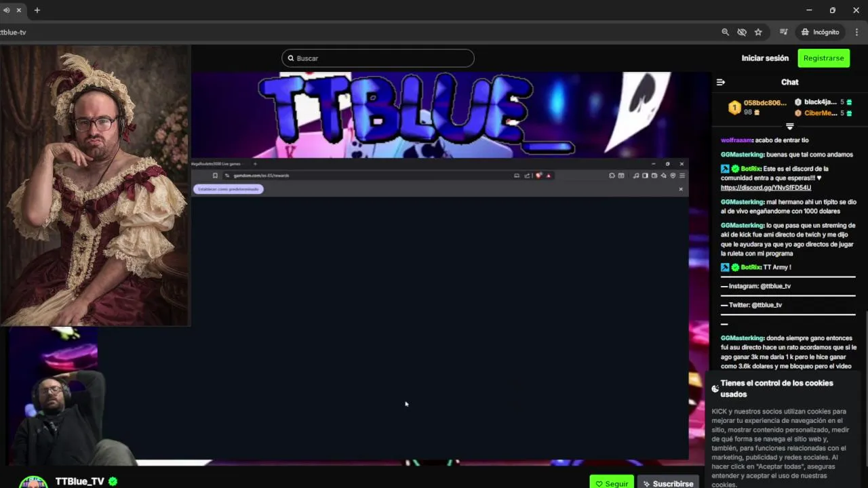Click the Brave shields icon in streamed browser
868x488 pixels.
point(538,176)
